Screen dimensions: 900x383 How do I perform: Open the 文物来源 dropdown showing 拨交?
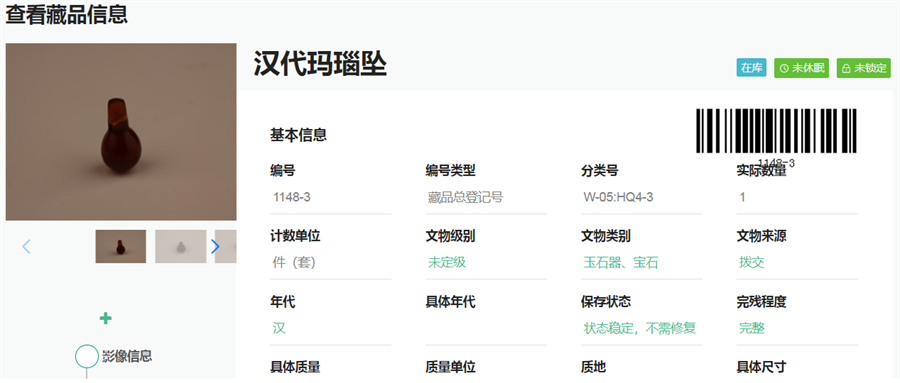click(x=797, y=263)
